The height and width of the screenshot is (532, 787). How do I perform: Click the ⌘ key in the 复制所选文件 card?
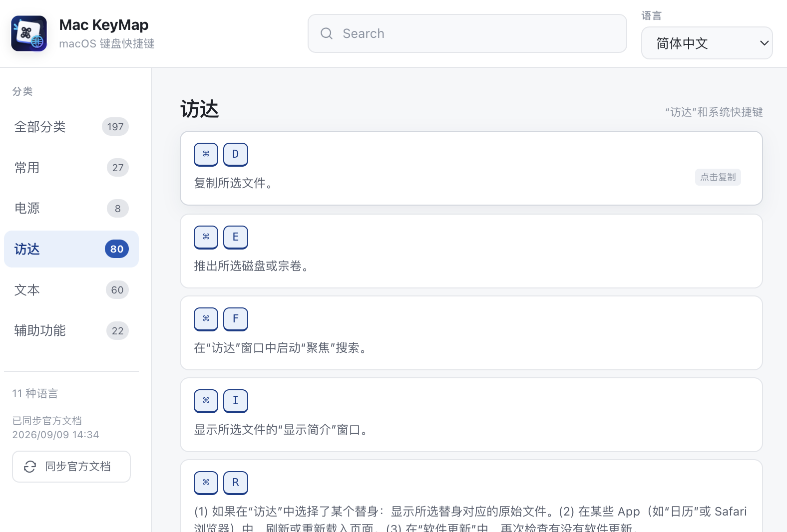pyautogui.click(x=206, y=154)
